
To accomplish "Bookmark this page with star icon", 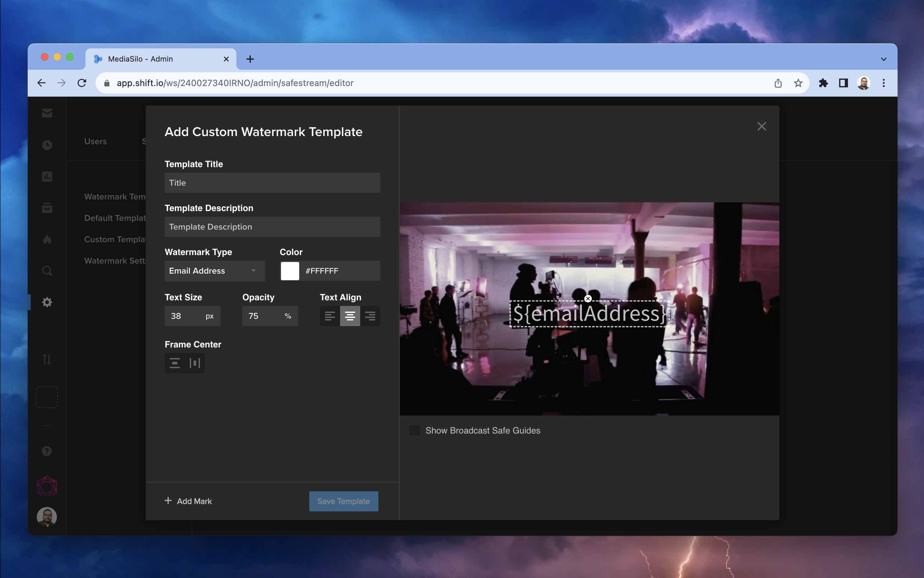I will pos(798,83).
